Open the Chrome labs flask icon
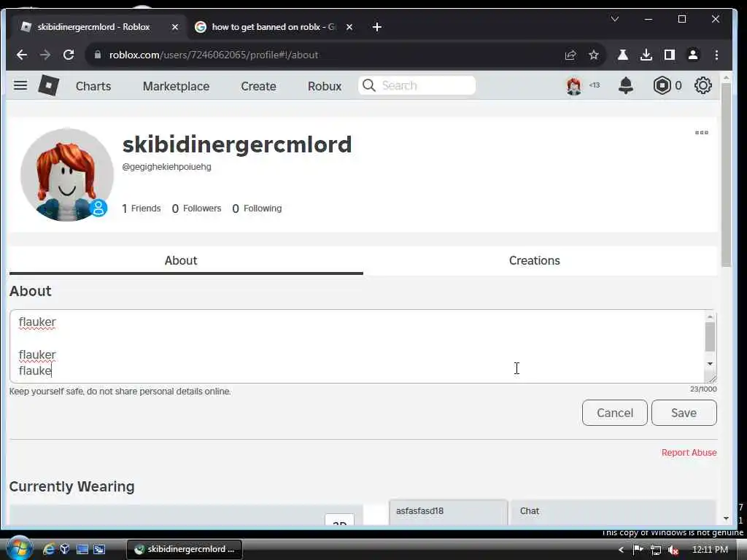Screen dimensions: 747x560 (623, 55)
